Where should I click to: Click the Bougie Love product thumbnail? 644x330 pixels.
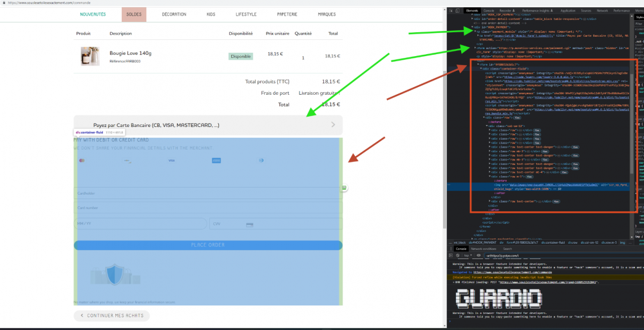click(x=90, y=56)
